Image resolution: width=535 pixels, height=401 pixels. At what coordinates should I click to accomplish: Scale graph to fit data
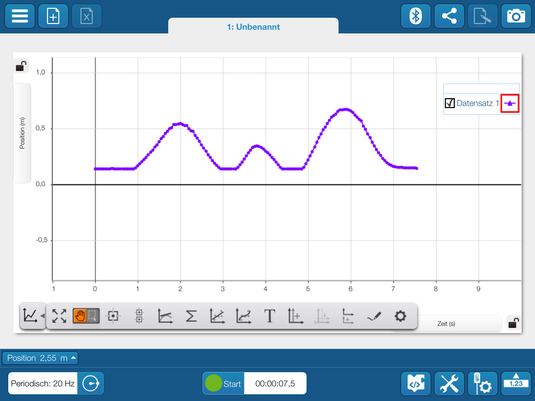point(59,316)
